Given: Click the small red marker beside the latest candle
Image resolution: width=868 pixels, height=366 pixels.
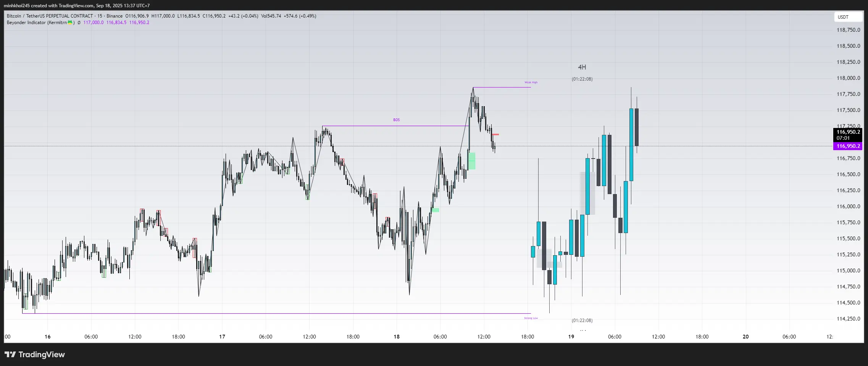Looking at the screenshot, I should pyautogui.click(x=495, y=134).
